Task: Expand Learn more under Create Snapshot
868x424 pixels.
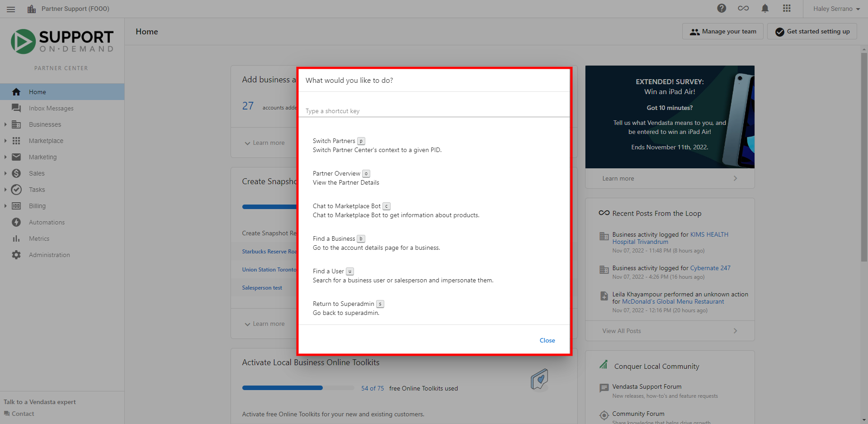Action: coord(264,324)
